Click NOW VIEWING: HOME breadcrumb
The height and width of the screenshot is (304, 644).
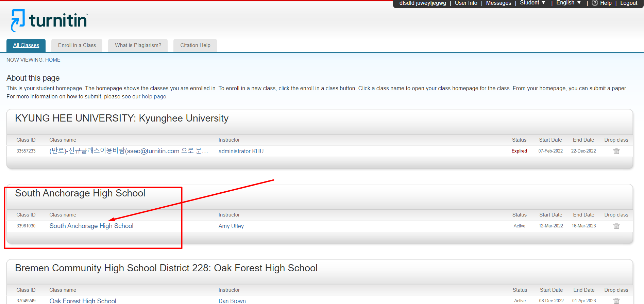point(33,60)
